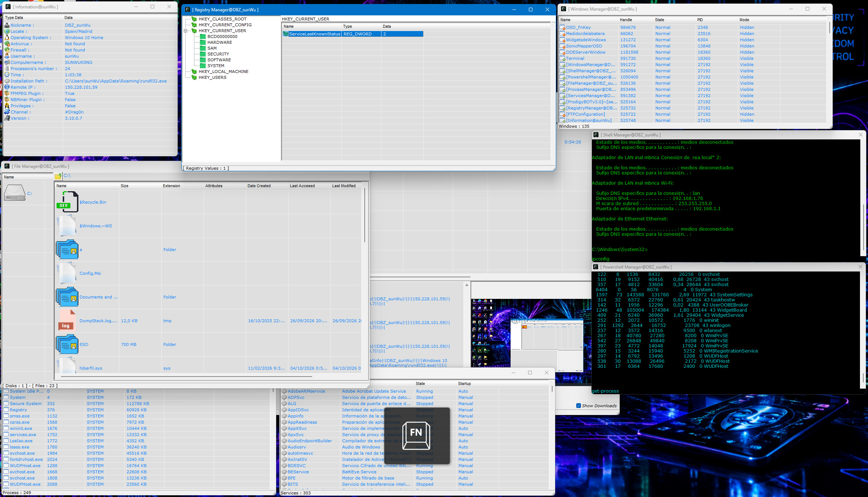Viewport: 868px width, 497px height.
Task: Select the csrss.exe process row
Action: pos(137,422)
